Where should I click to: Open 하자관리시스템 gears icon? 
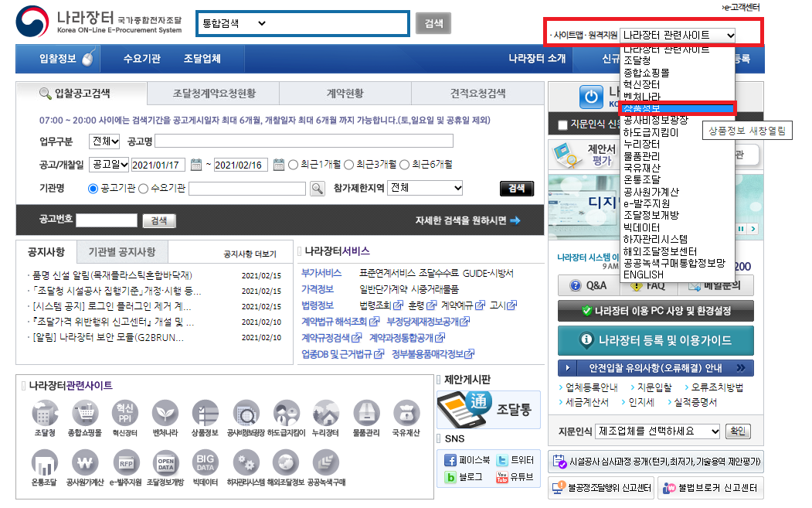(246, 462)
